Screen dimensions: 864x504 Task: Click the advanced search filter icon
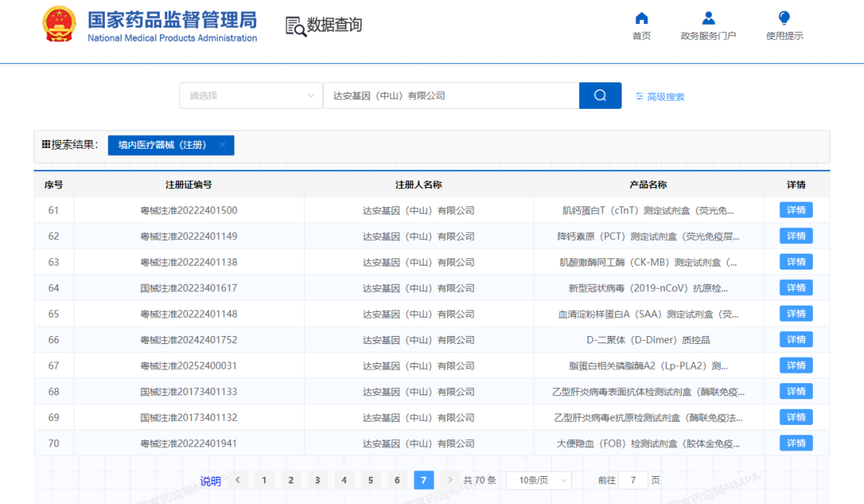pos(639,96)
